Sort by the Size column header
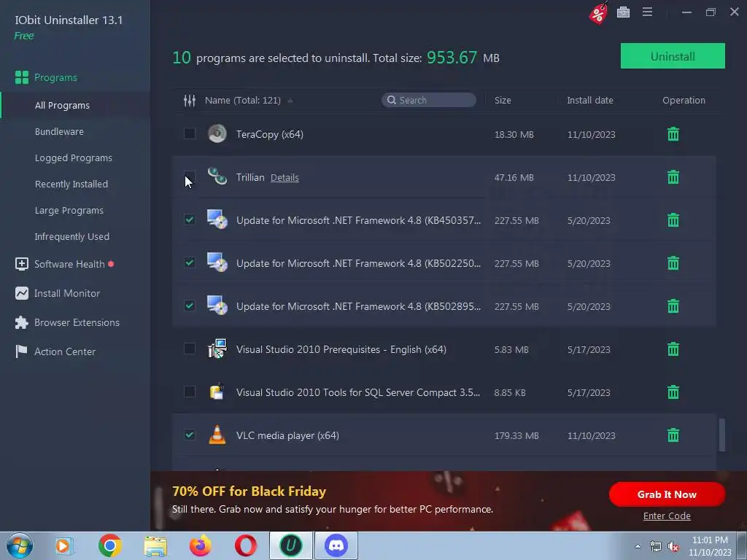This screenshot has height=560, width=747. tap(503, 101)
